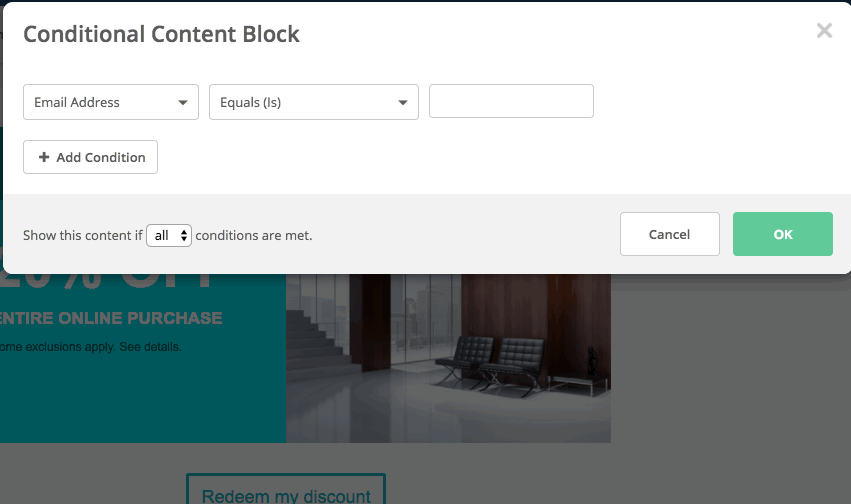Click the stepper arrows on the "all" selector
The height and width of the screenshot is (504, 851).
click(x=184, y=236)
